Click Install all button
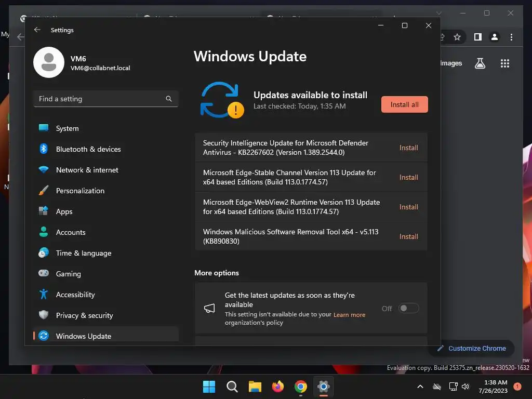 click(404, 104)
